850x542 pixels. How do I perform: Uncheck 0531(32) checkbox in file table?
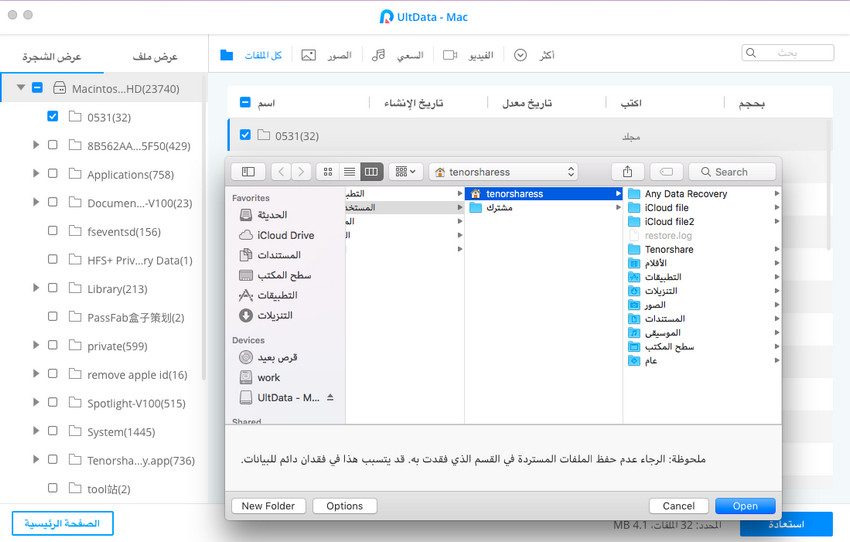click(x=245, y=134)
